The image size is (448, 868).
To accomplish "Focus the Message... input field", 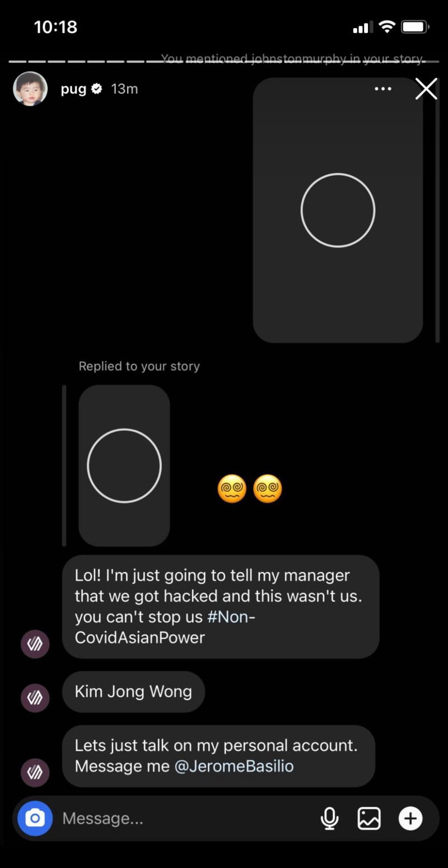I will point(185,819).
